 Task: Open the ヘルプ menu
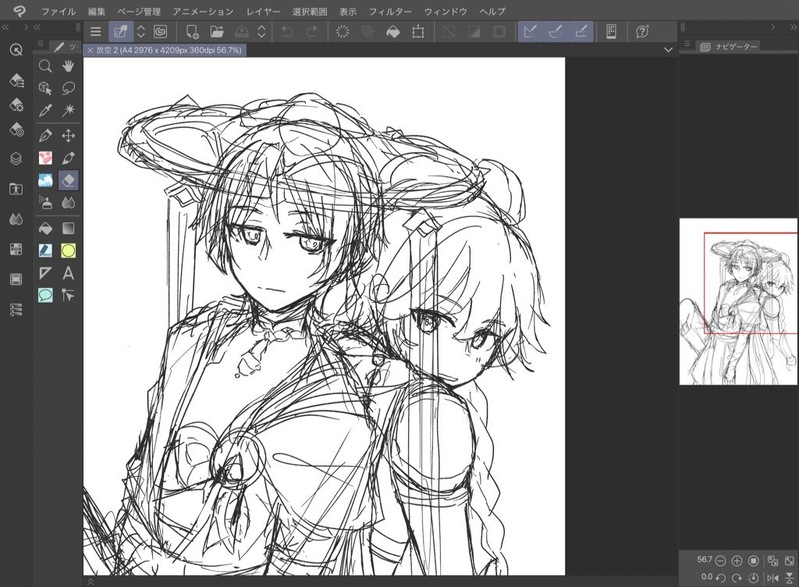(492, 11)
